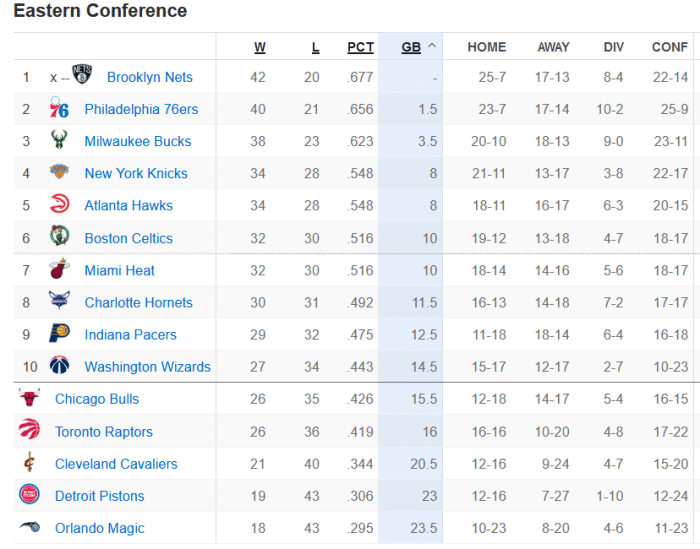The height and width of the screenshot is (549, 700).
Task: Open the Washington Wizards team link
Action: pyautogui.click(x=147, y=367)
